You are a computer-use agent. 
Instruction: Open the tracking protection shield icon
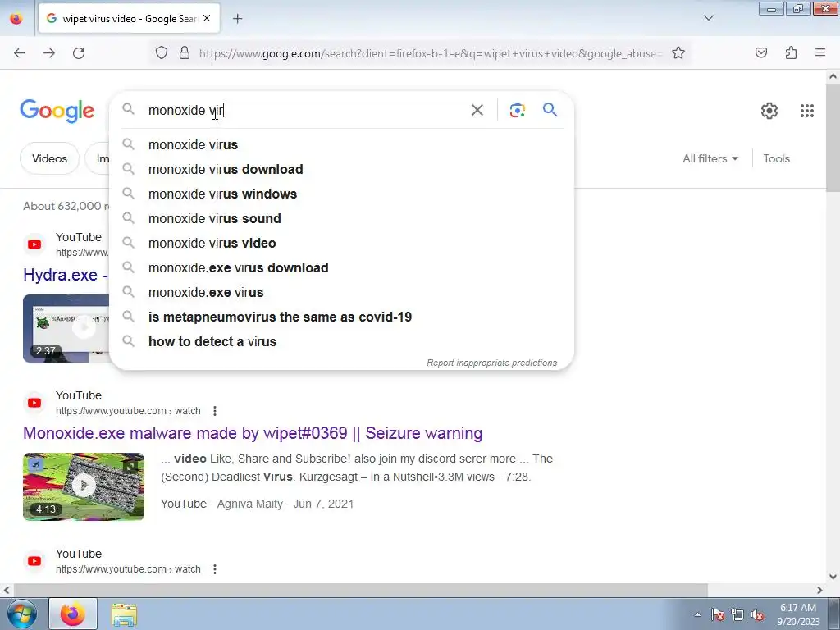pyautogui.click(x=162, y=53)
